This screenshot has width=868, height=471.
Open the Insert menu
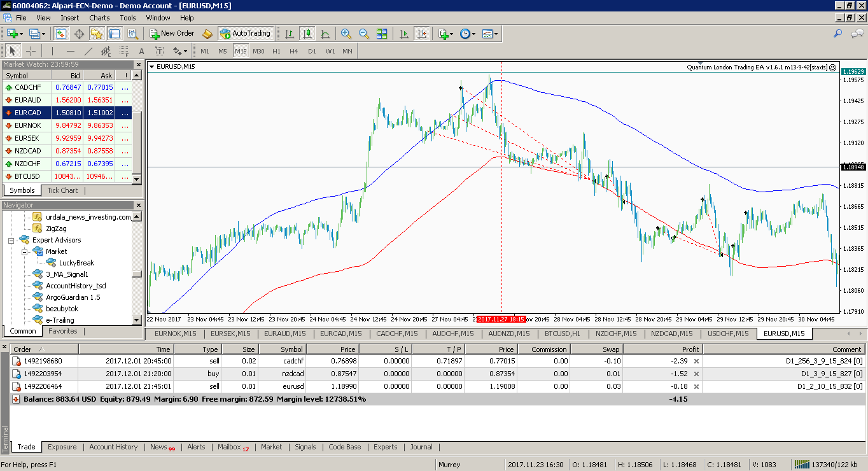pyautogui.click(x=70, y=18)
